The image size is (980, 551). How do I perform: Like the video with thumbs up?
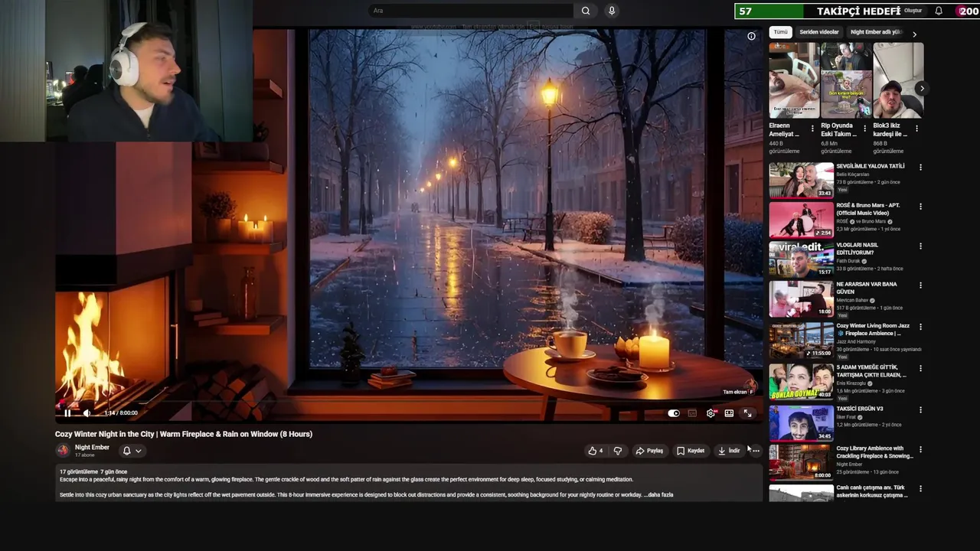(595, 451)
